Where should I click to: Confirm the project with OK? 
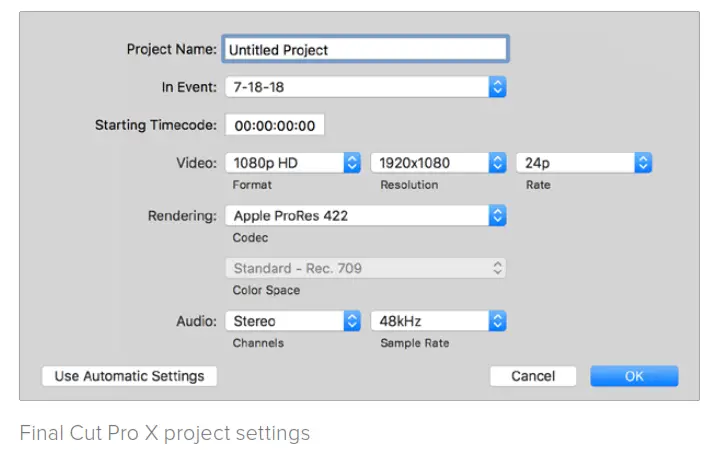tap(634, 376)
